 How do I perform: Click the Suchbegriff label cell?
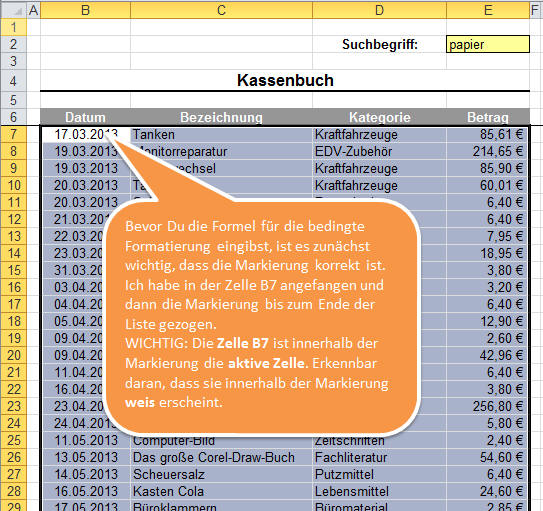coord(379,44)
